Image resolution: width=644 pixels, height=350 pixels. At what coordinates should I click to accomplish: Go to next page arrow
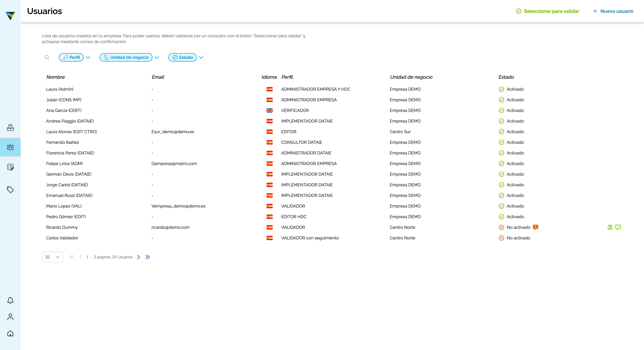coord(139,257)
